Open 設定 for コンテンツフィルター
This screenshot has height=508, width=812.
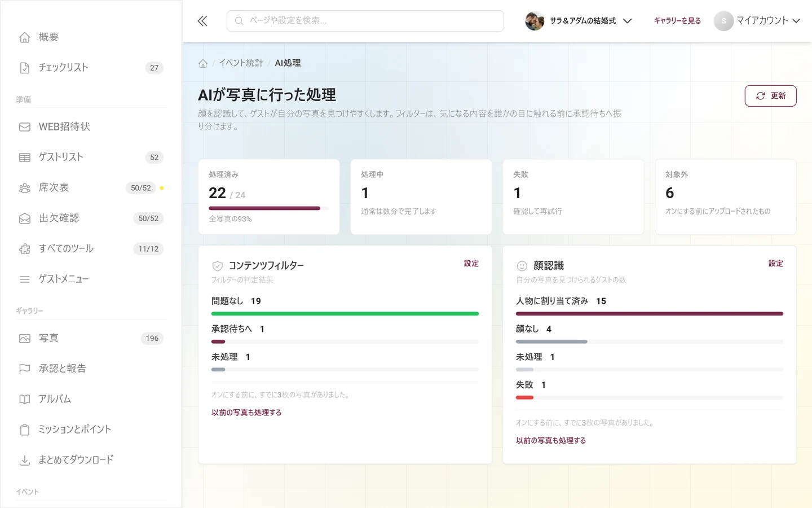(471, 264)
